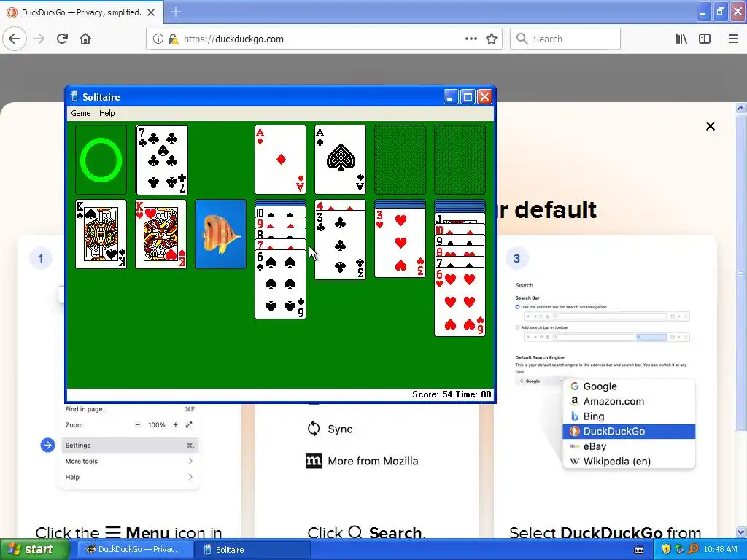The width and height of the screenshot is (747, 560).
Task: Click the magnifier tray icon
Action: tap(693, 549)
